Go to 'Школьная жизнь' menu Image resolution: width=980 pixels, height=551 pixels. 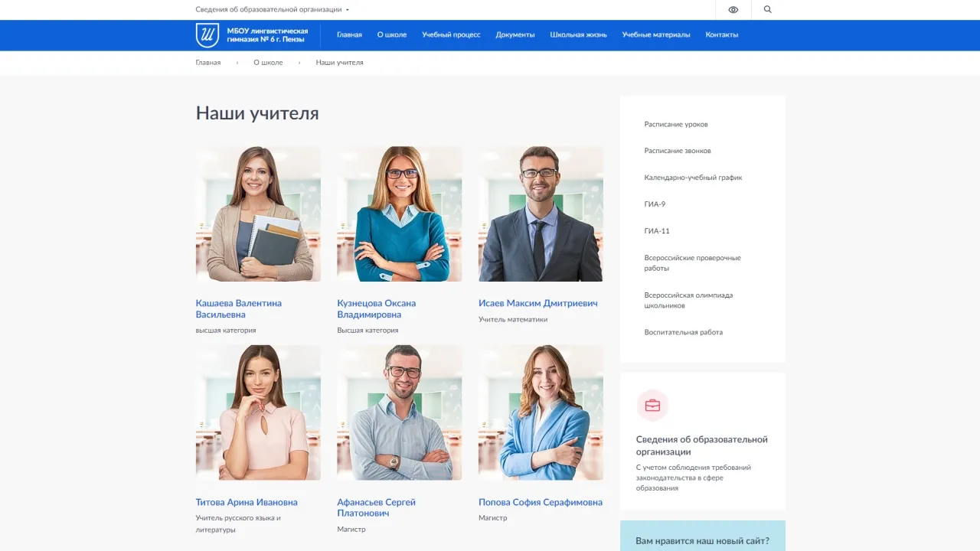point(578,34)
